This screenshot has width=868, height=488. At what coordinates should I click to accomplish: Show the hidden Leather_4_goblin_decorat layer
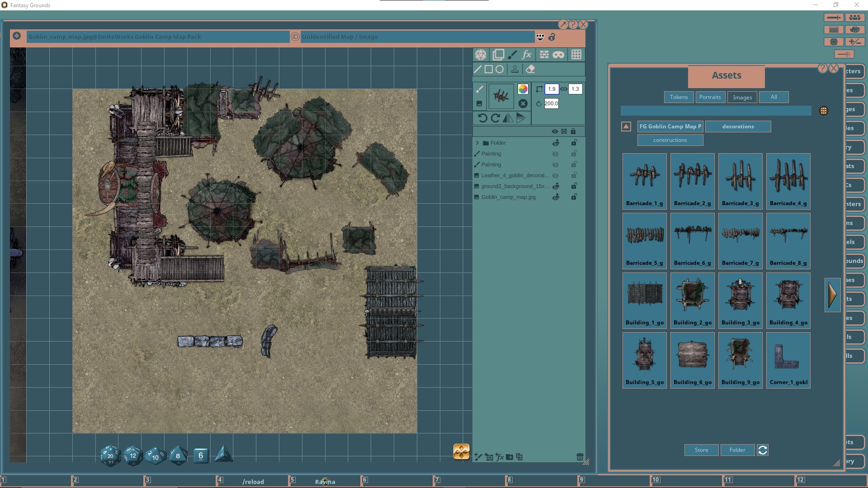556,175
